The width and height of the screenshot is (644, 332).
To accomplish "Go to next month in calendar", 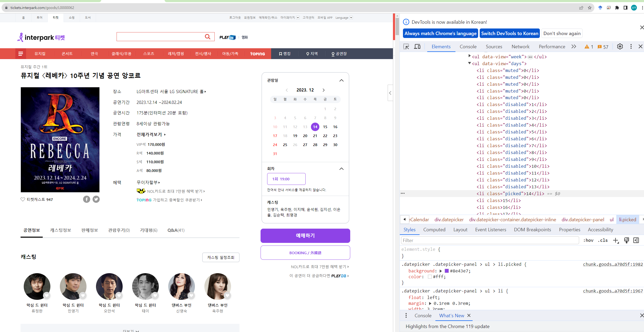I will coord(324,90).
